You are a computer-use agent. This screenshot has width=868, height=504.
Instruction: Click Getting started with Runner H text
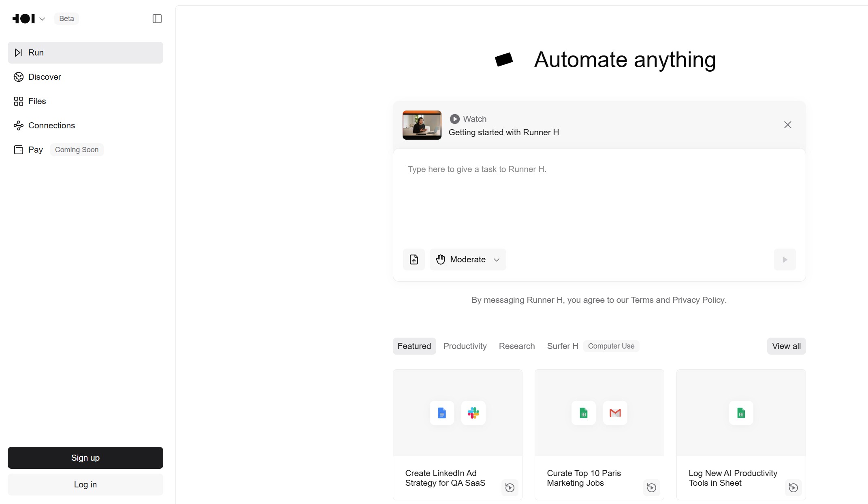click(x=504, y=132)
